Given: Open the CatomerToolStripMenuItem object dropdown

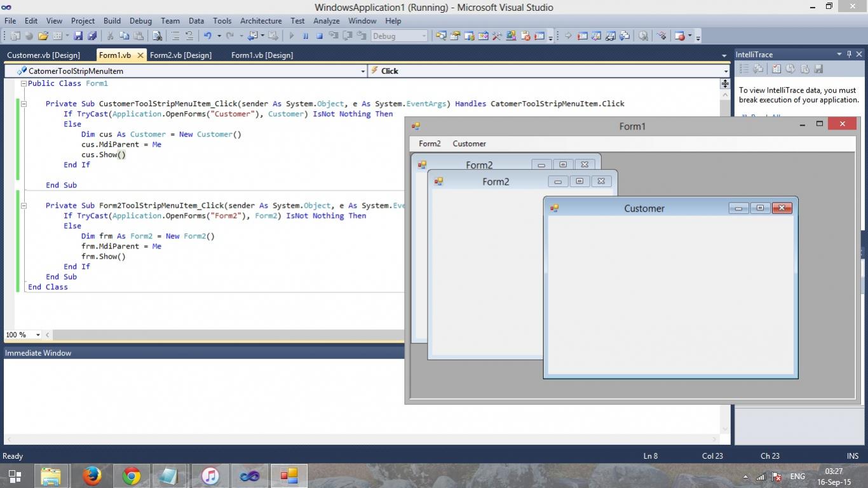Looking at the screenshot, I should (363, 71).
